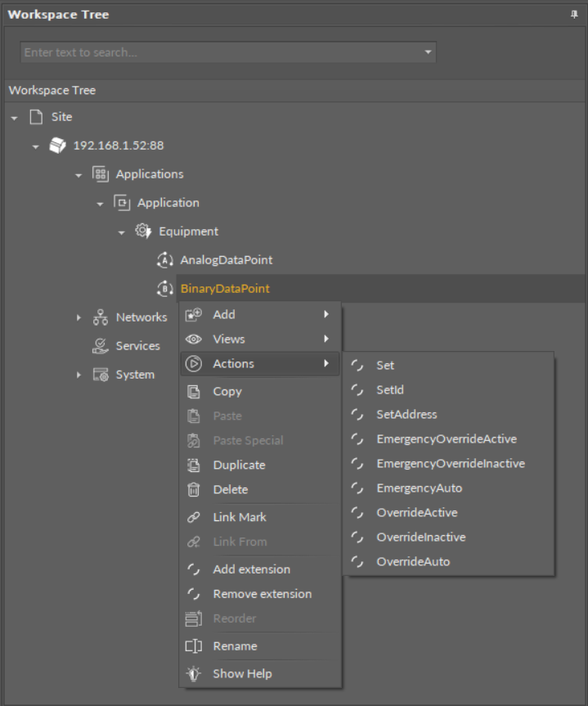
Task: Select the EmergencyOverrideActive action
Action: (446, 439)
